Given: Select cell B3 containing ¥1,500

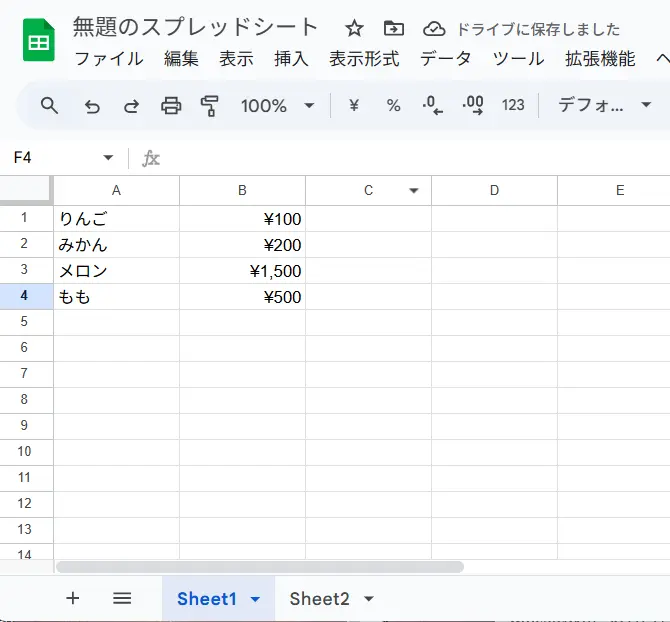Looking at the screenshot, I should (242, 271).
